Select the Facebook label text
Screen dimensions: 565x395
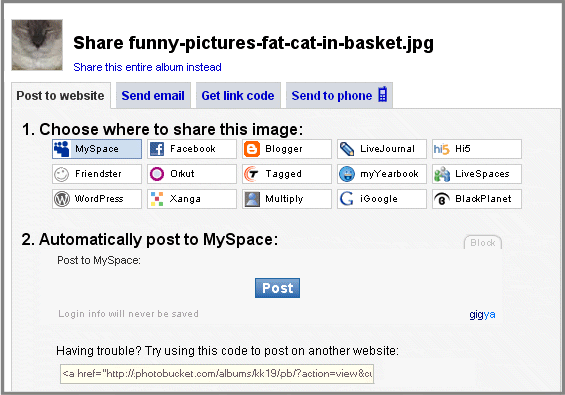pos(193,149)
